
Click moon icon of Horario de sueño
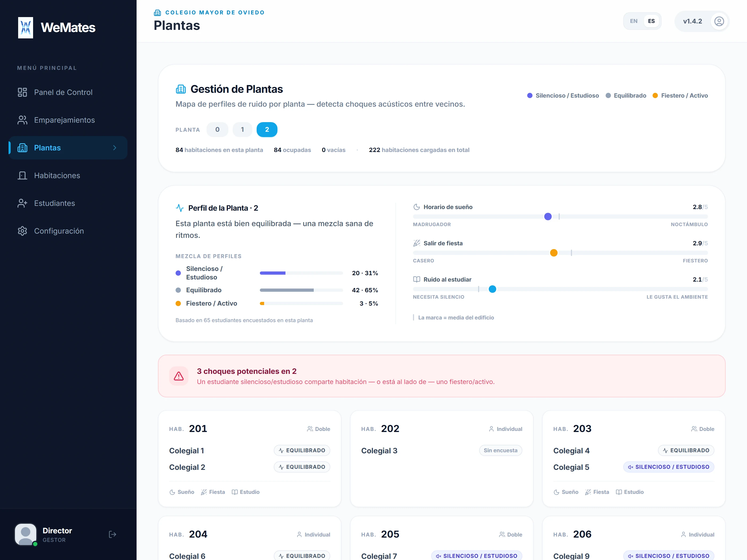[x=417, y=207]
